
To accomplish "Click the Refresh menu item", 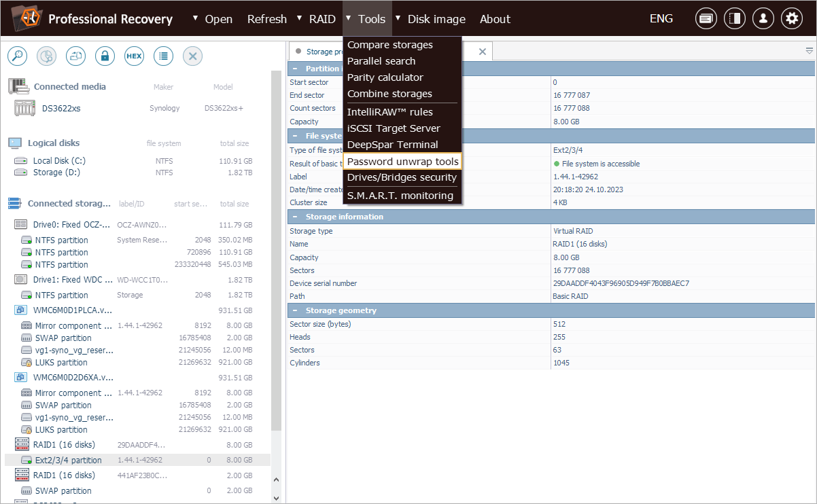I will point(267,19).
